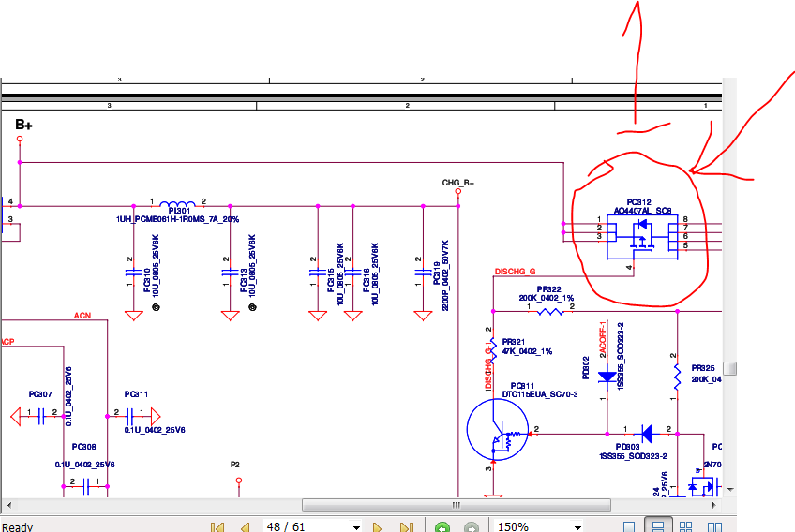Click the gray next view button
Screen dimensions: 795x532
(x=472, y=528)
